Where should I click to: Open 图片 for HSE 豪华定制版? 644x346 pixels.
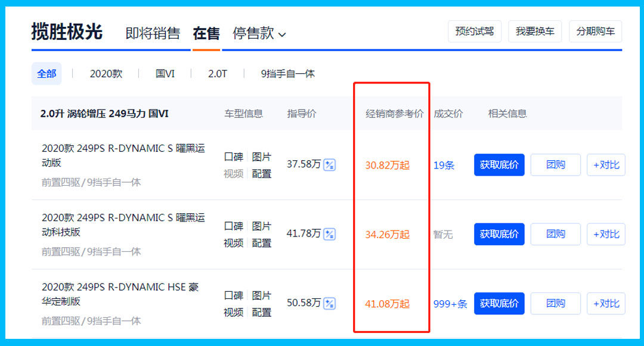[x=261, y=295]
